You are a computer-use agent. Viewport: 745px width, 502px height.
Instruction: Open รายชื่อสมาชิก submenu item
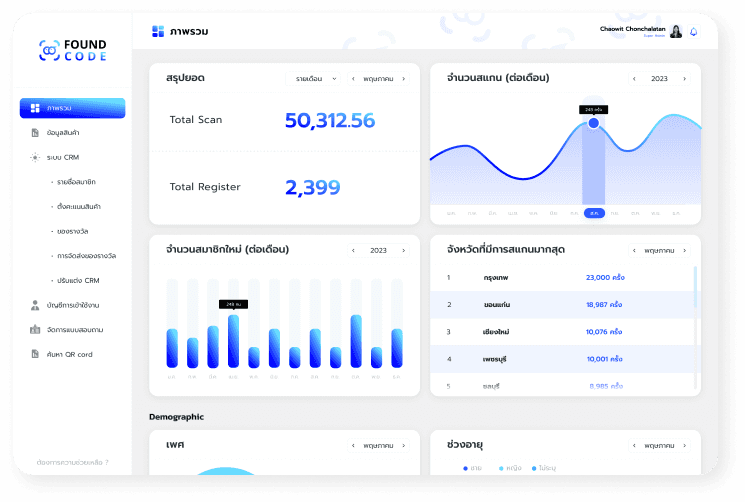tap(76, 182)
